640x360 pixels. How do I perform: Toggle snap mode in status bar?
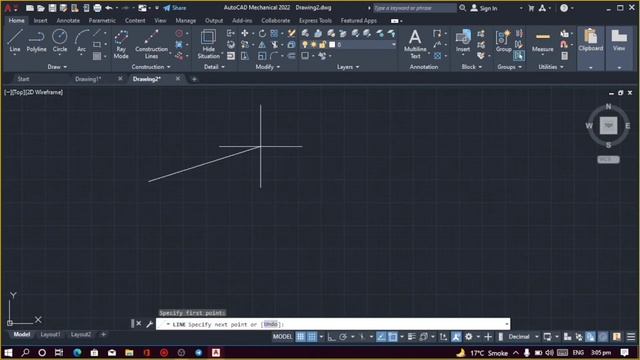(x=312, y=337)
